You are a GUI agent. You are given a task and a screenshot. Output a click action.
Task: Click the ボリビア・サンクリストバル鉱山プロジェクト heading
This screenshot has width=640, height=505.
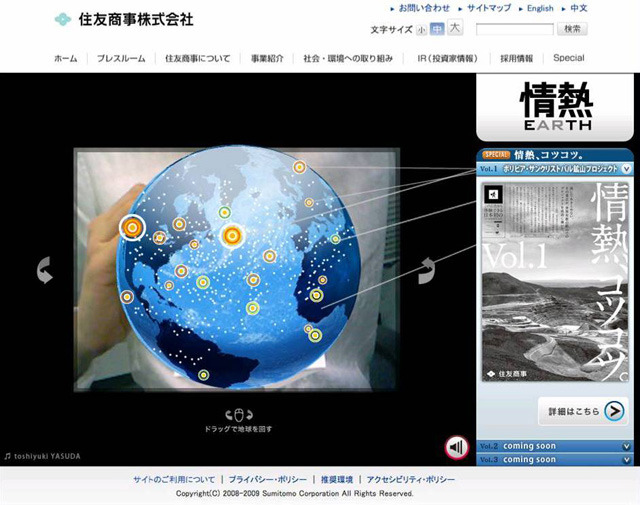[560, 169]
